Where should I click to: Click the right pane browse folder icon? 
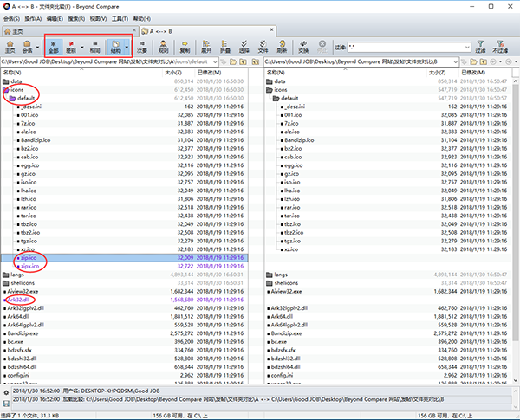(473, 61)
